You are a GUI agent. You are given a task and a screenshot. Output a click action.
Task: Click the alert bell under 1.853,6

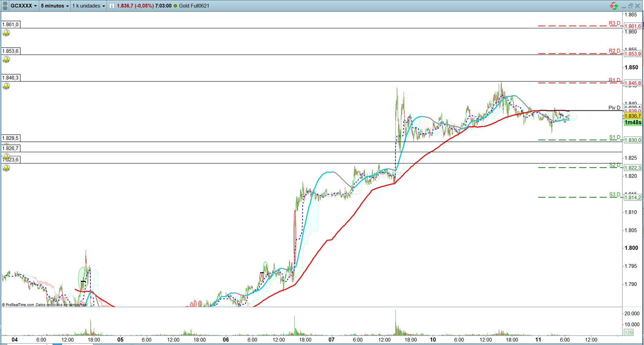coord(6,59)
